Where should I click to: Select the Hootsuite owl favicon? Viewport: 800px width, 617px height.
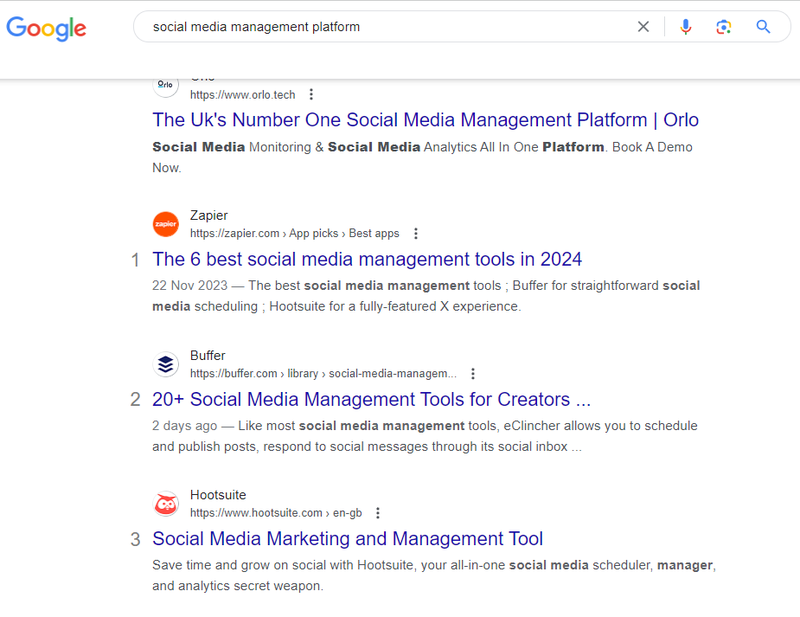165,504
